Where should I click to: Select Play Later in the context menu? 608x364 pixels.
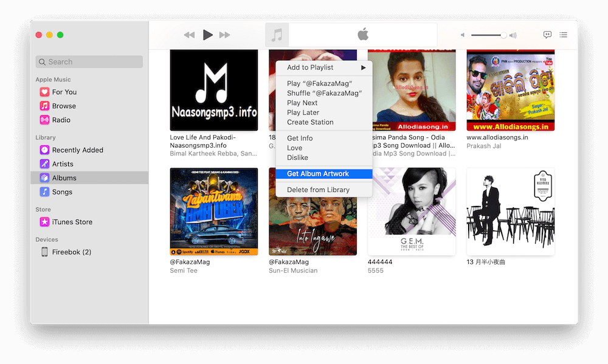[x=324, y=112]
